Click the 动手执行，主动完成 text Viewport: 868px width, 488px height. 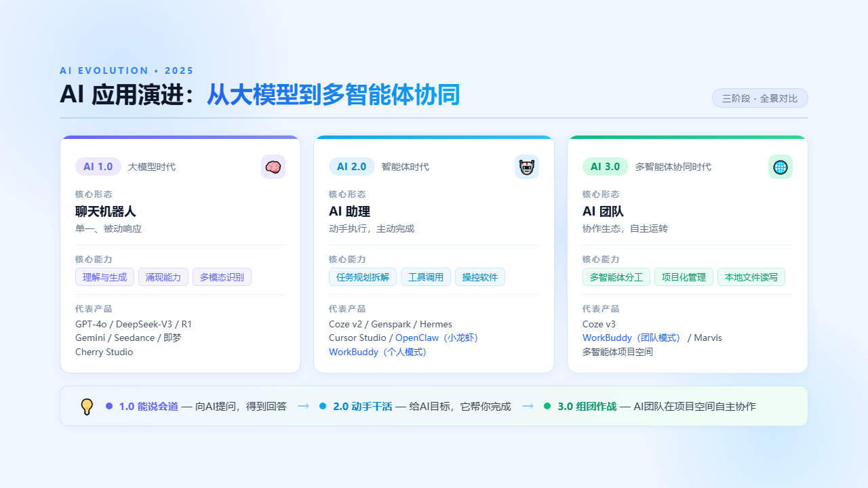[x=372, y=229]
